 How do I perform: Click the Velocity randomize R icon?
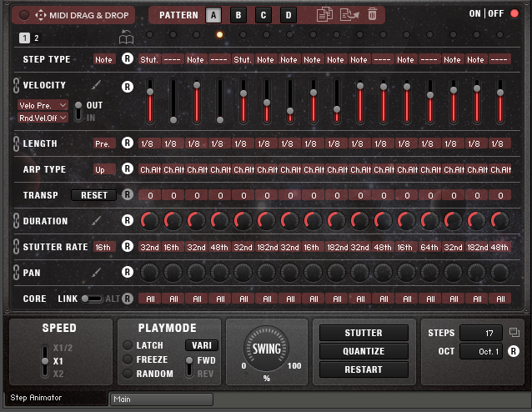[128, 87]
